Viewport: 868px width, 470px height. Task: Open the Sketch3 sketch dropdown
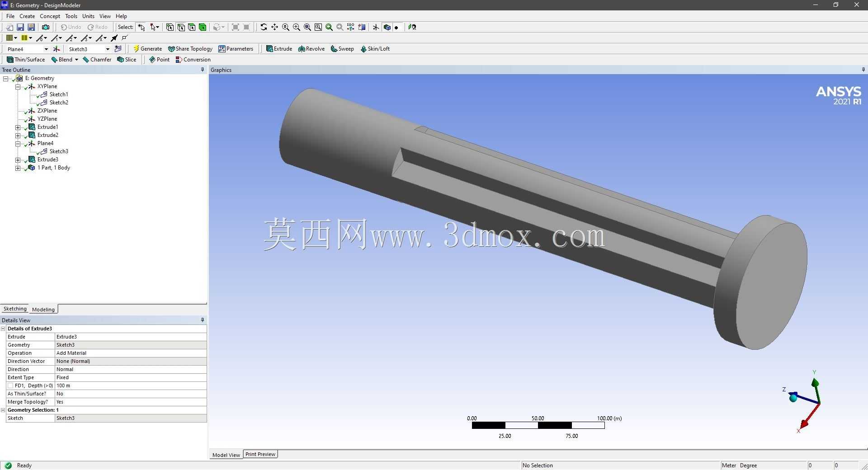[108, 49]
